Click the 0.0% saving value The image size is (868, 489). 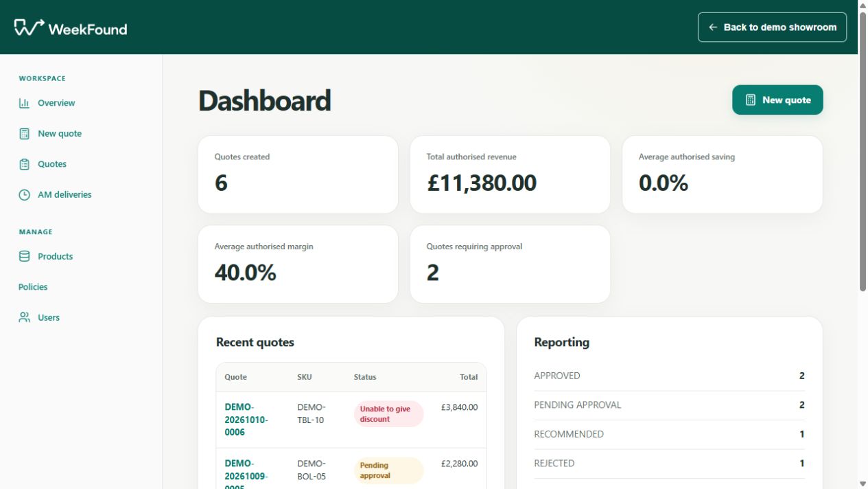click(663, 183)
